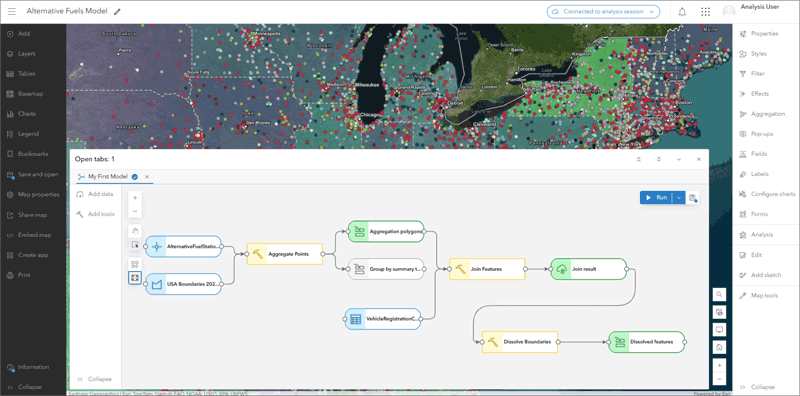This screenshot has width=800, height=396.
Task: Click the Charts sidebar icon
Action: point(10,114)
